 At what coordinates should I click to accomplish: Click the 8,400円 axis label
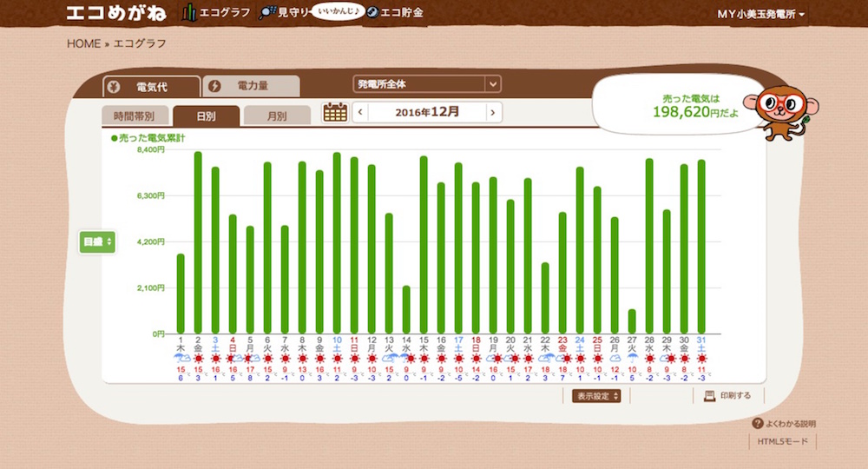point(150,149)
